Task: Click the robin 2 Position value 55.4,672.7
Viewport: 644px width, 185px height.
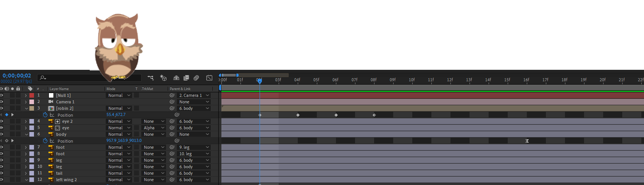Action: pyautogui.click(x=116, y=114)
